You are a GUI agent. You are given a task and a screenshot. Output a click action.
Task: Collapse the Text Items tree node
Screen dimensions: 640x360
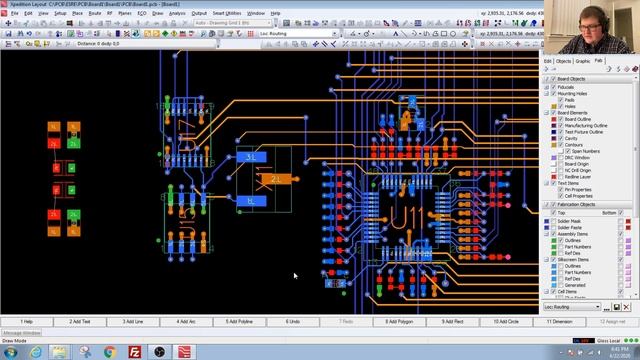coord(547,183)
